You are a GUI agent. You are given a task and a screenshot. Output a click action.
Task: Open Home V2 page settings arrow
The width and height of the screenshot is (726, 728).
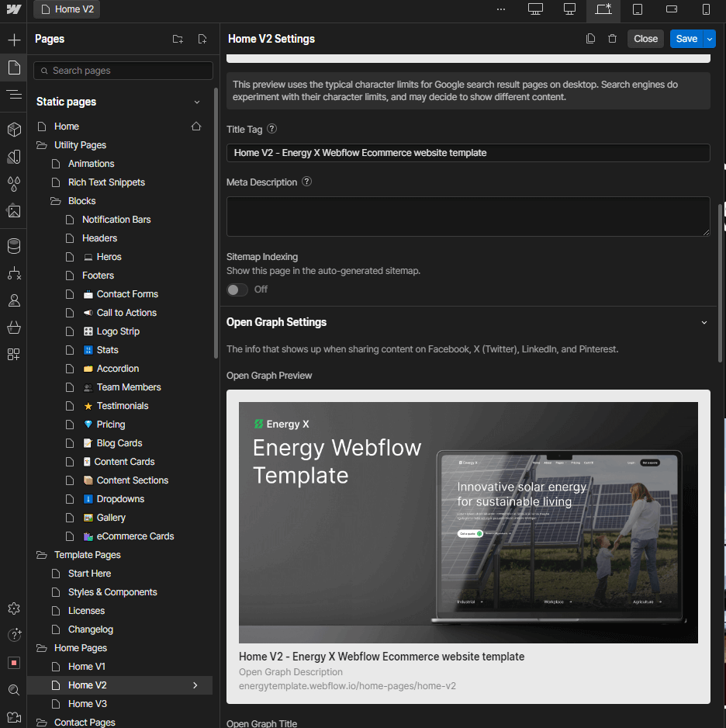[x=195, y=685]
